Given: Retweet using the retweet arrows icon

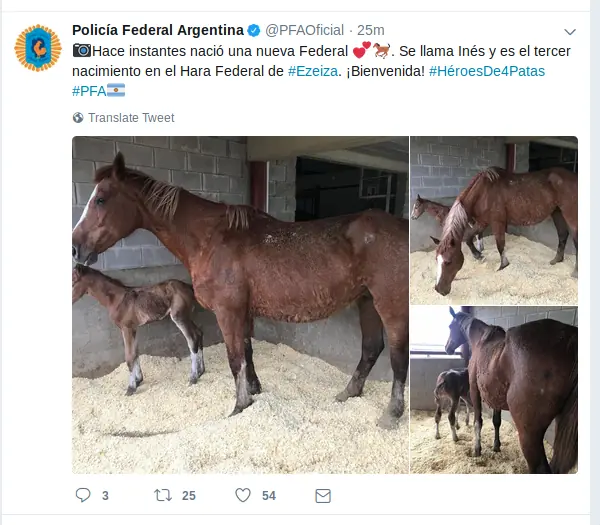Looking at the screenshot, I should click(x=163, y=495).
